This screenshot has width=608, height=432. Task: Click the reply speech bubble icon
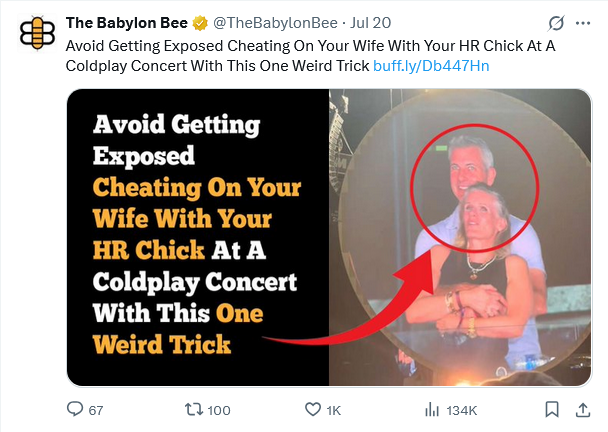[x=73, y=409]
